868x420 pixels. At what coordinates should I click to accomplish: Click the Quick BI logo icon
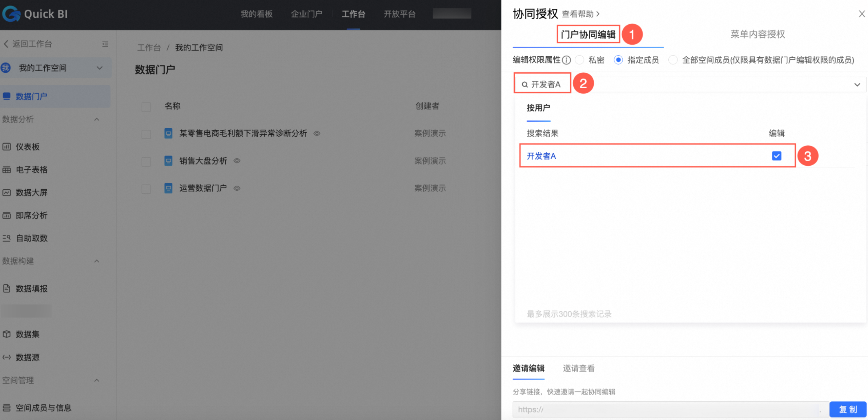(x=12, y=14)
